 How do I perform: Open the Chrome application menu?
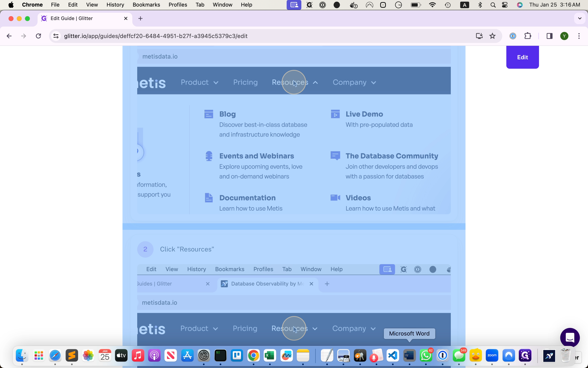(x=32, y=5)
